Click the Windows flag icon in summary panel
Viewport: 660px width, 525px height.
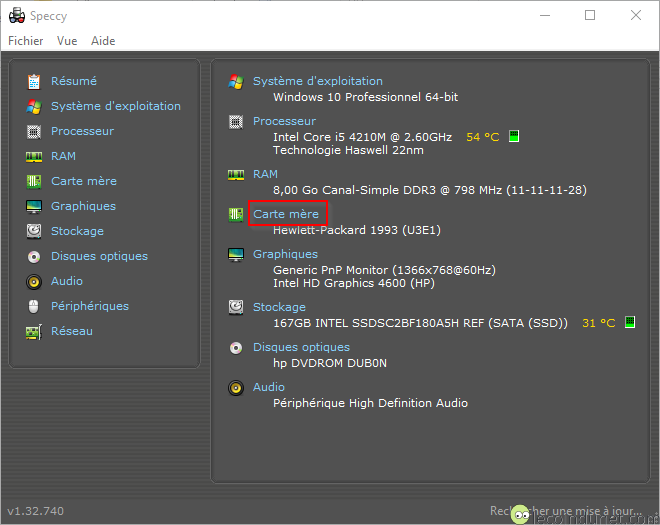pyautogui.click(x=236, y=81)
